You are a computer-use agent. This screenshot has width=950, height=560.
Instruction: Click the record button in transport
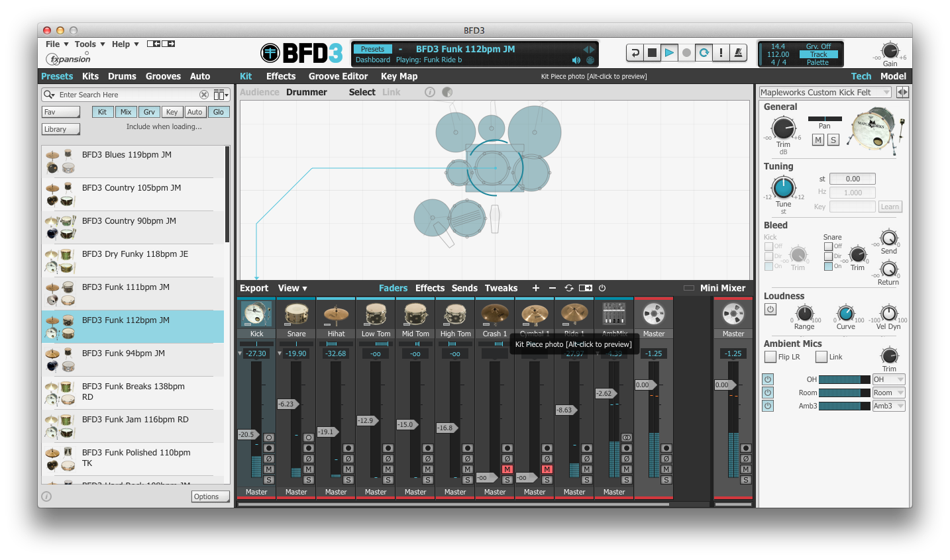click(x=686, y=53)
